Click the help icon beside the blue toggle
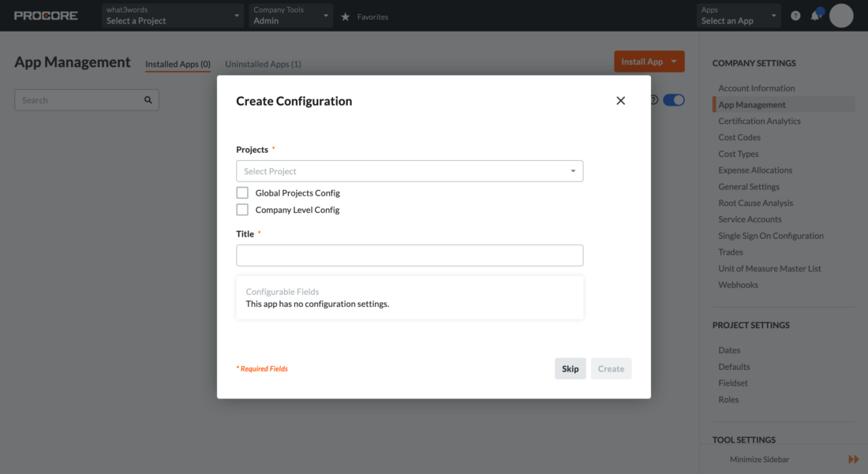The image size is (868, 474). (654, 100)
